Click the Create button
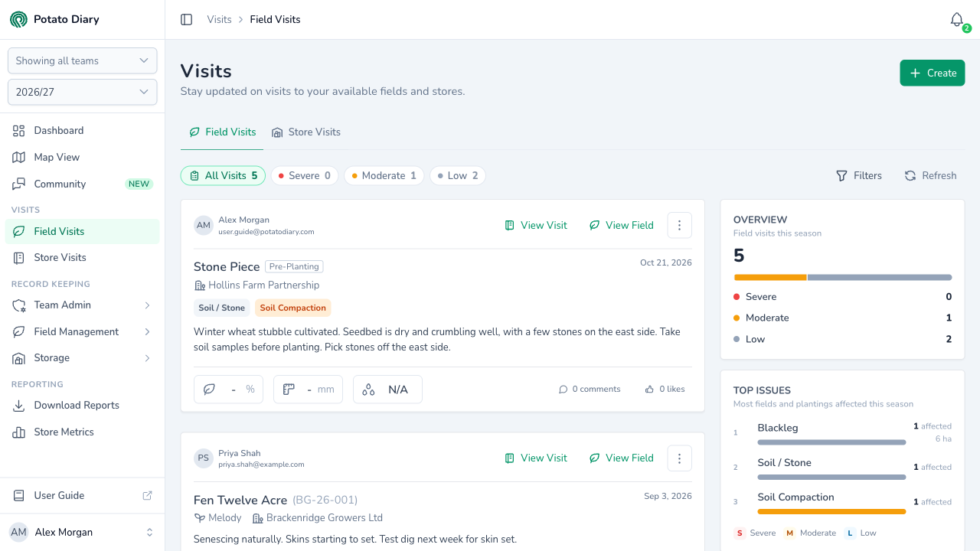The width and height of the screenshot is (980, 551). (933, 73)
